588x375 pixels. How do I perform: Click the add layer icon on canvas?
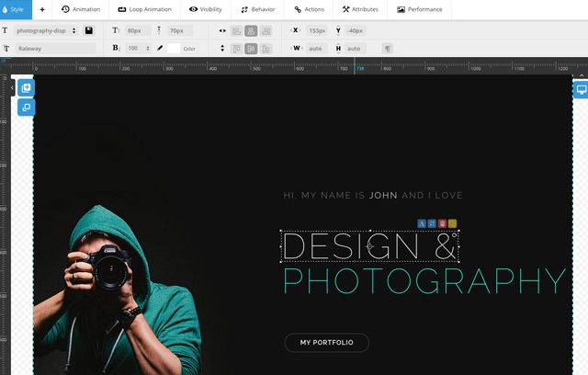(26, 88)
